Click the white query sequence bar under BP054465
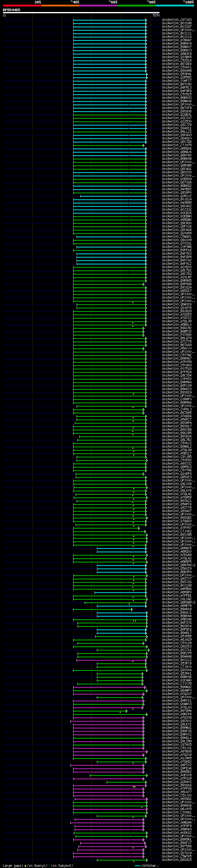197x868 pixels. [81, 12]
